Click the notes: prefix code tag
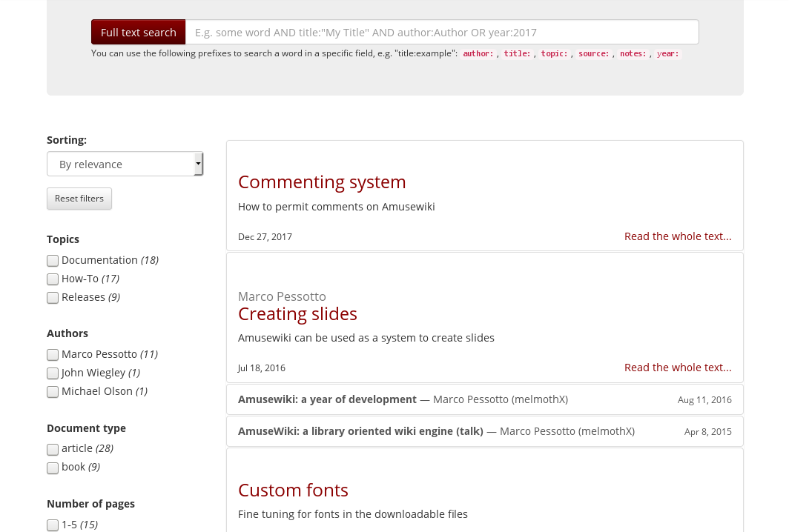This screenshot has width=789, height=532. 633,53
